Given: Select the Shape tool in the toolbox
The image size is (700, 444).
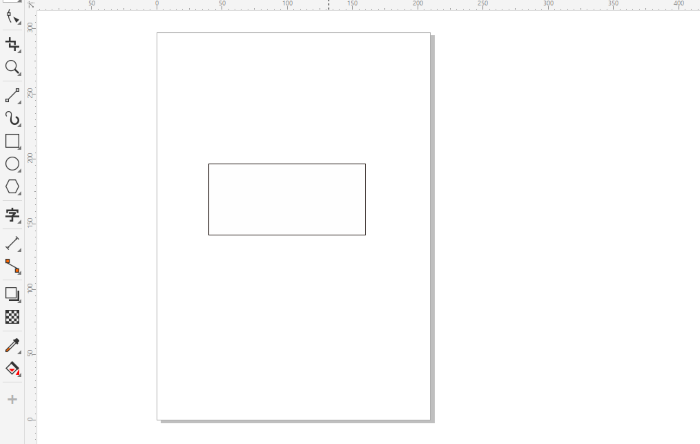Looking at the screenshot, I should pyautogui.click(x=12, y=18).
